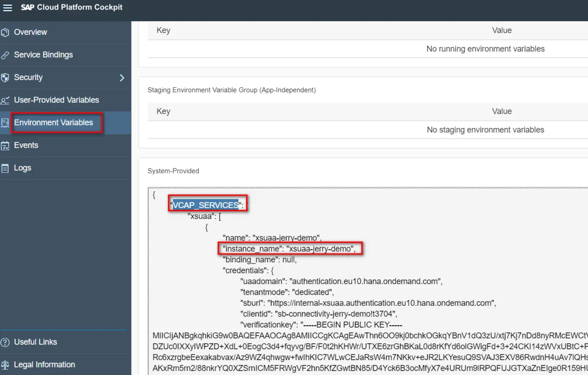Click the "tenantmode": "dedicated" line
Screen dimensions: 588x375
click(287, 292)
